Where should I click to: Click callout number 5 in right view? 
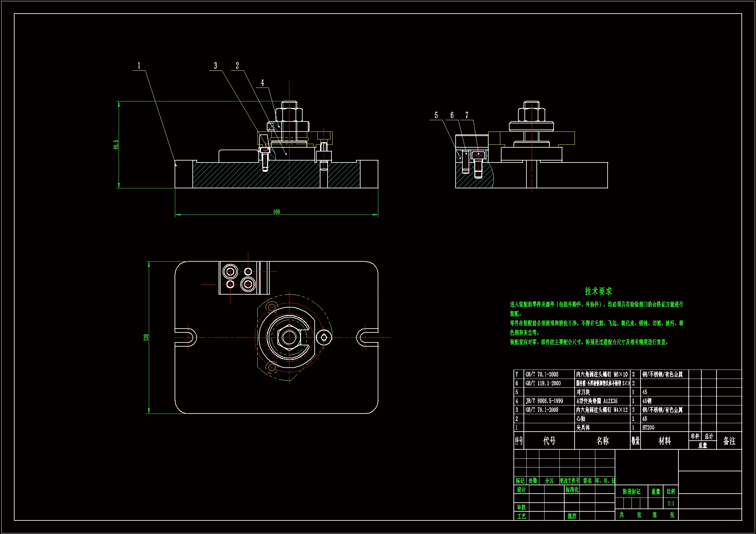436,115
